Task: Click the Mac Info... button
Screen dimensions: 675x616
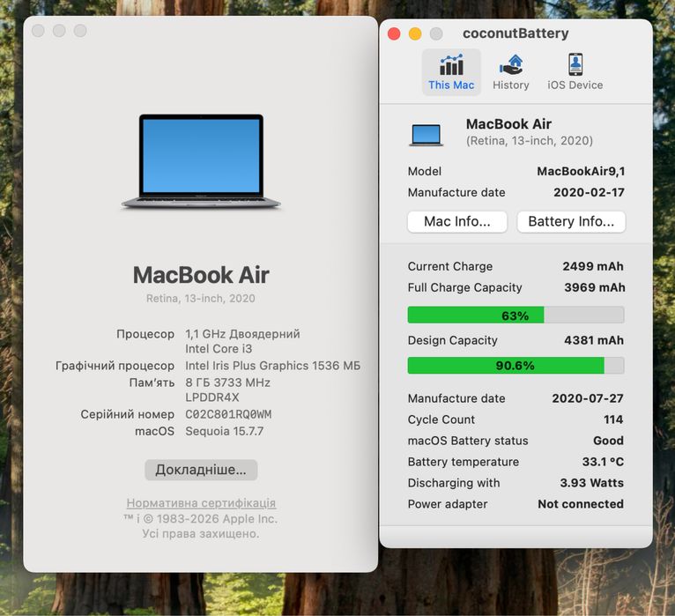Action: [457, 221]
